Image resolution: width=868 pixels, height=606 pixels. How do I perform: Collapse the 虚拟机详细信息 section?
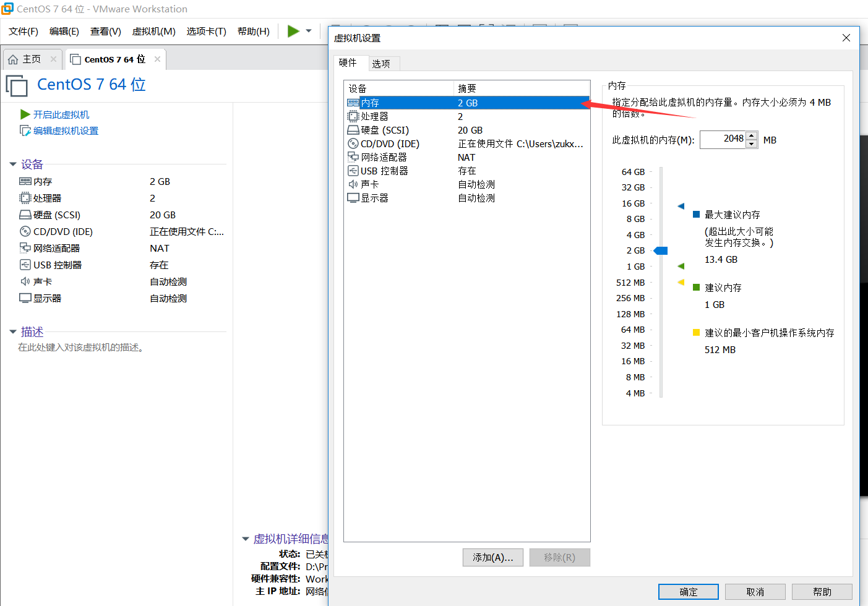(x=245, y=539)
